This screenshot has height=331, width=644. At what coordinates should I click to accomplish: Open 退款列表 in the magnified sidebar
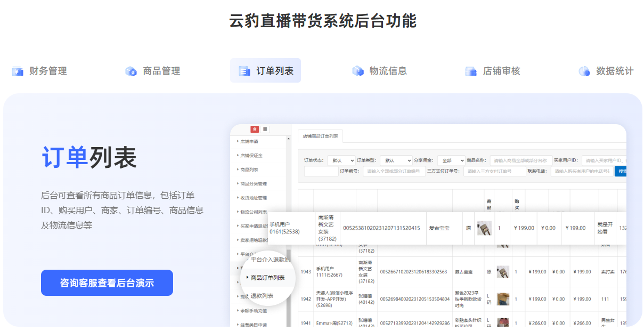tap(262, 296)
